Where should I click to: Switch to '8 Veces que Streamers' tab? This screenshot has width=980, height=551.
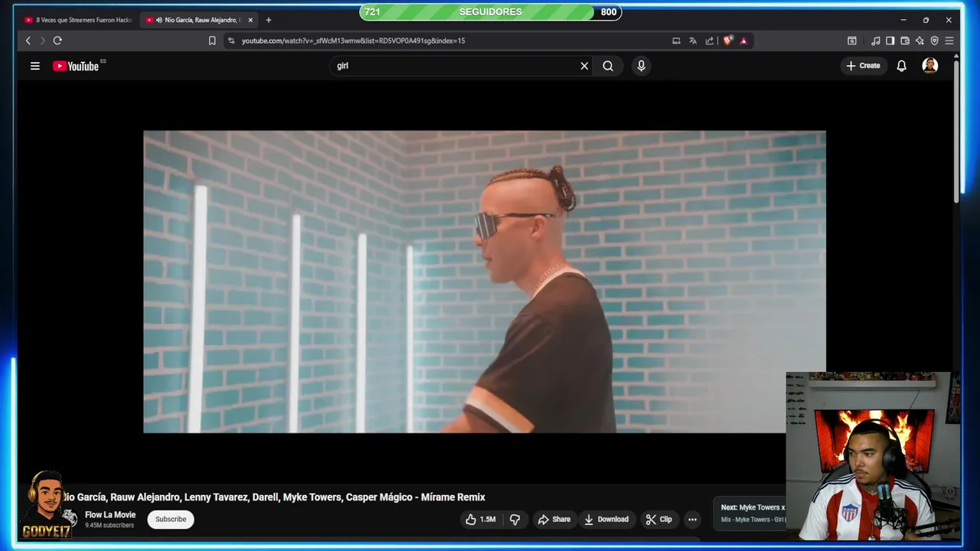(x=78, y=20)
